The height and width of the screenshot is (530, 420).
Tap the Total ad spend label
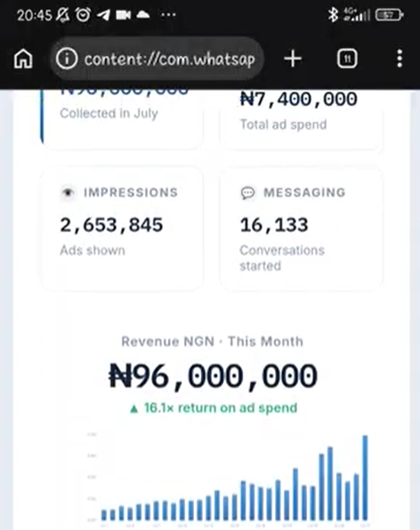click(283, 124)
